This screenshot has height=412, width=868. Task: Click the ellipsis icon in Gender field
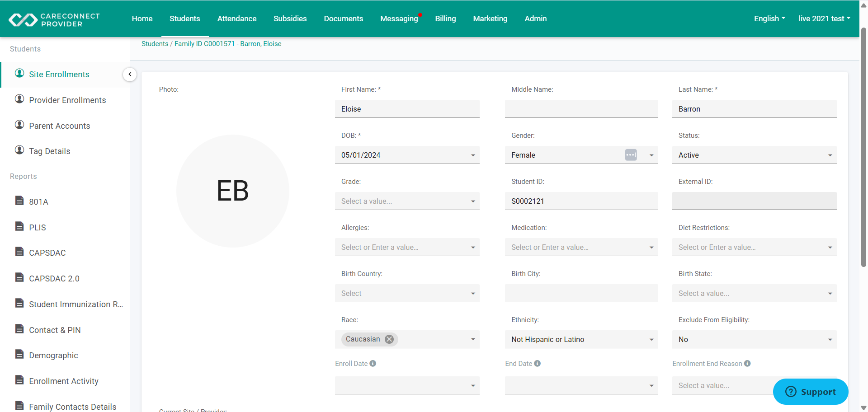pyautogui.click(x=631, y=155)
